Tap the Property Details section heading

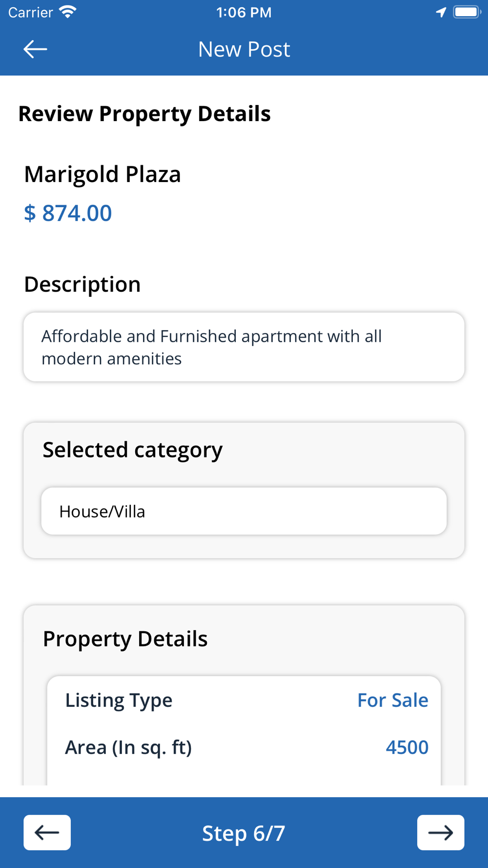pyautogui.click(x=125, y=639)
